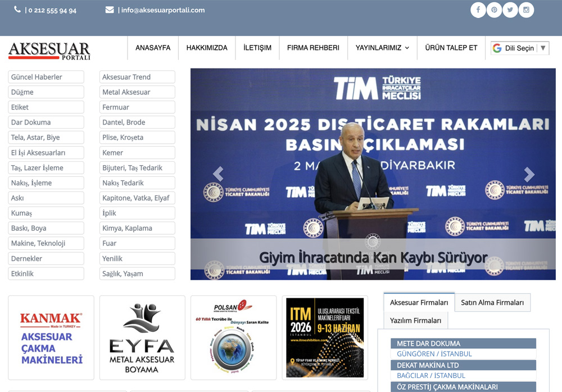Open the Twitter social icon

pyautogui.click(x=510, y=10)
